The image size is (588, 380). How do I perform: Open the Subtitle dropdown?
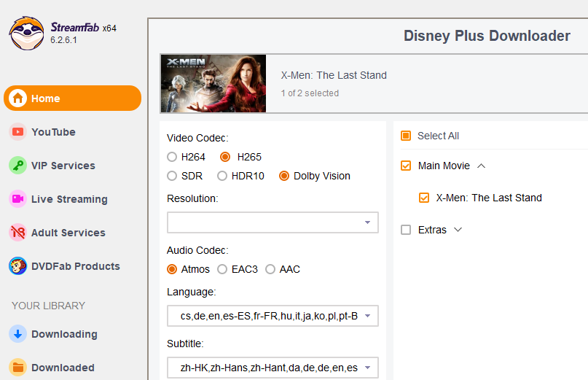coord(273,368)
